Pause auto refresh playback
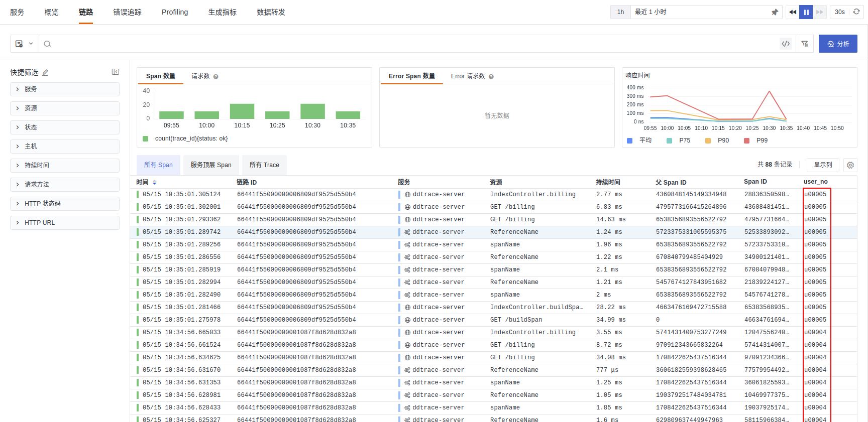Viewport: 868px width, 422px height. tap(806, 12)
